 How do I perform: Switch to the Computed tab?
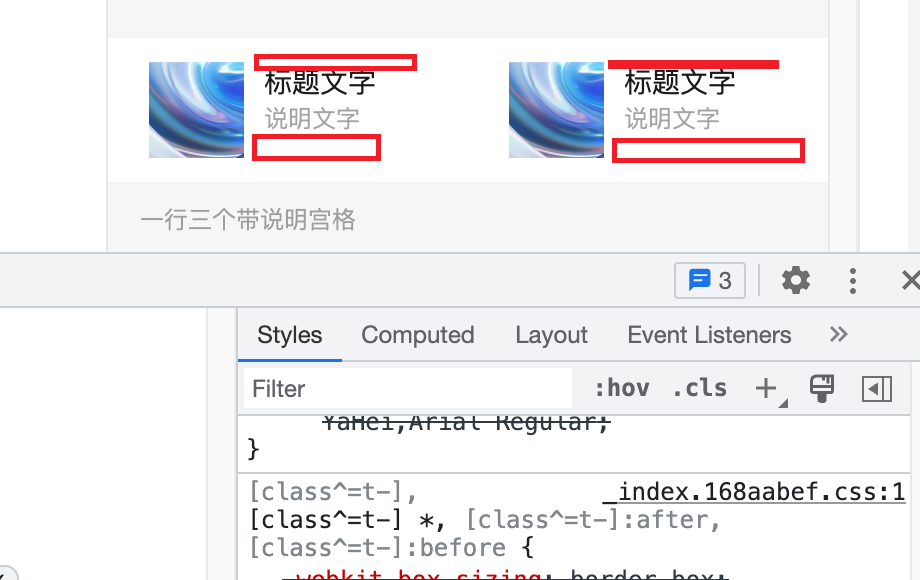click(x=418, y=335)
